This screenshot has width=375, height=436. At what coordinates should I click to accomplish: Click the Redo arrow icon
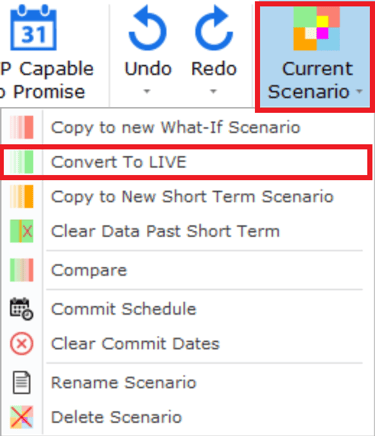point(214,28)
